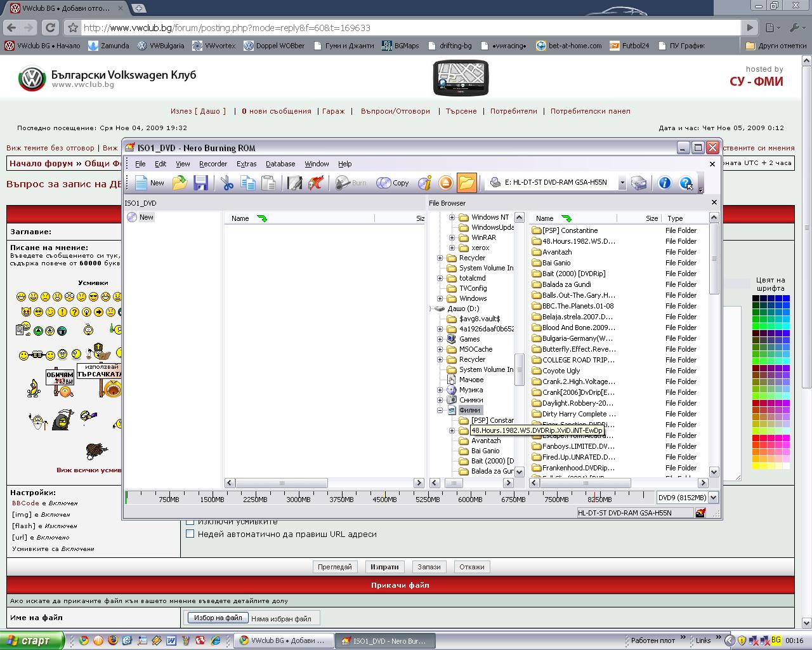This screenshot has width=812, height=650.
Task: Click the Потребителски панел link
Action: (x=590, y=111)
